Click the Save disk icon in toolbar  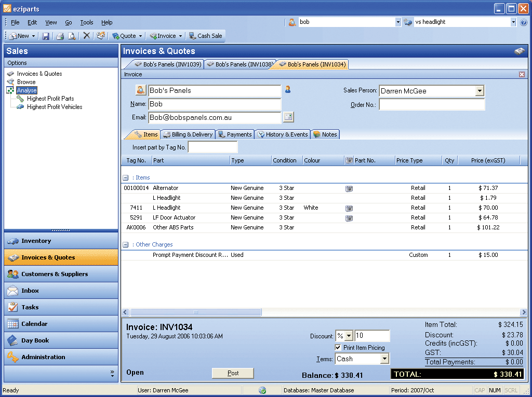46,36
